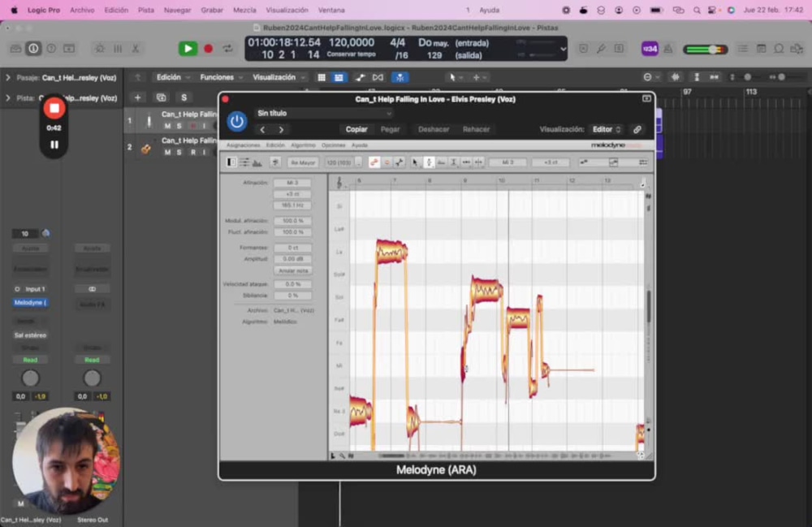Expand the Pasaje region inspector
The width and height of the screenshot is (812, 527).
(x=8, y=78)
